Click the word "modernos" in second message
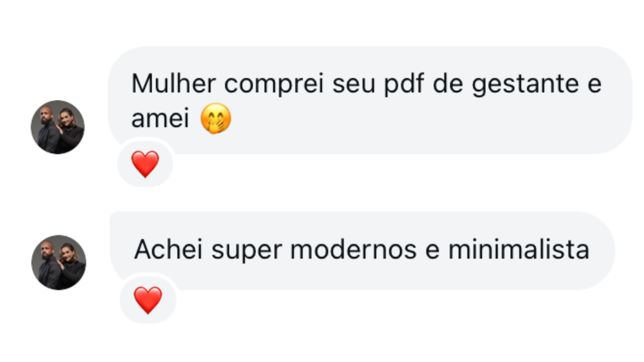Viewport: 644px width, 362px height. [353, 250]
